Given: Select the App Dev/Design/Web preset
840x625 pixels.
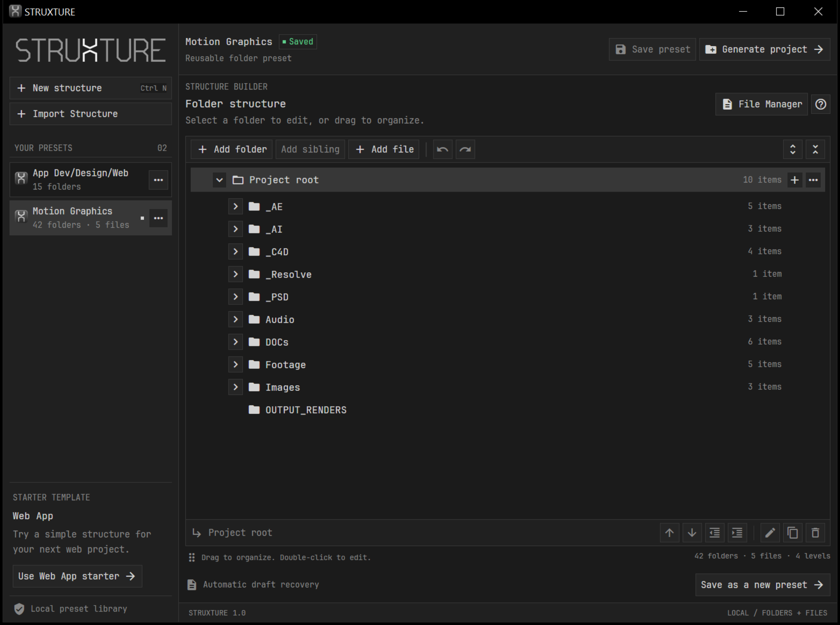Looking at the screenshot, I should [91, 180].
